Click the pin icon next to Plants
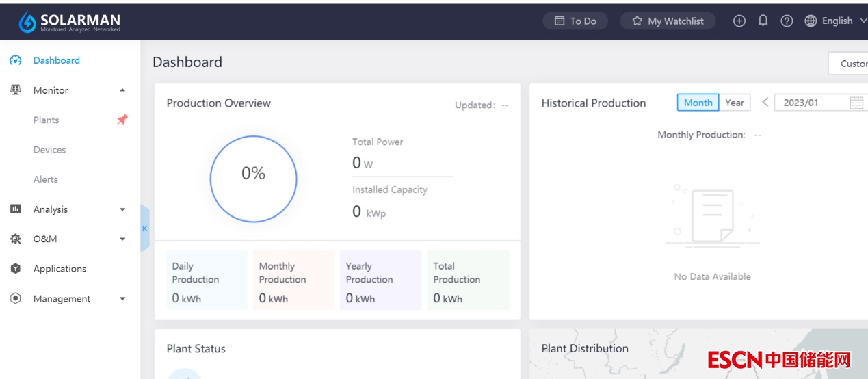This screenshot has width=868, height=379. [x=122, y=120]
